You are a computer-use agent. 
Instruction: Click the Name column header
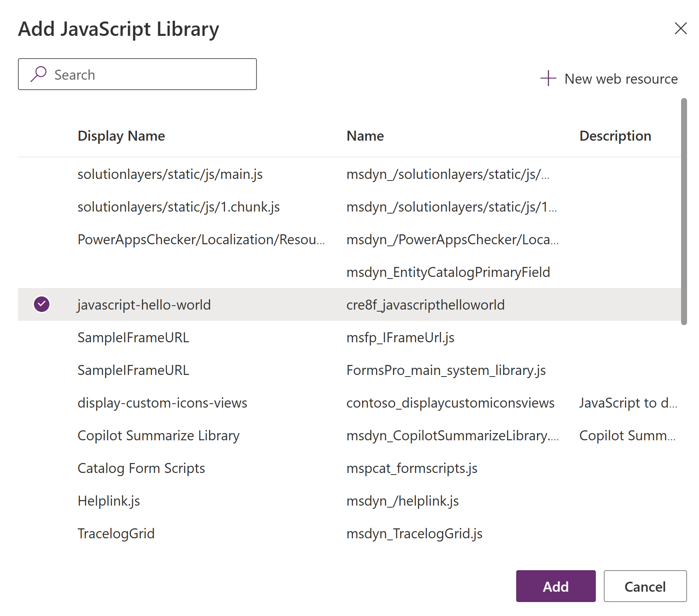tap(364, 135)
